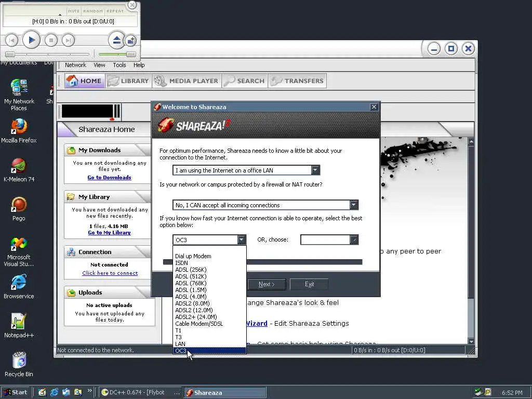Open the 'OR, choose' speed combo arrow
The width and height of the screenshot is (532, 399).
[354, 240]
